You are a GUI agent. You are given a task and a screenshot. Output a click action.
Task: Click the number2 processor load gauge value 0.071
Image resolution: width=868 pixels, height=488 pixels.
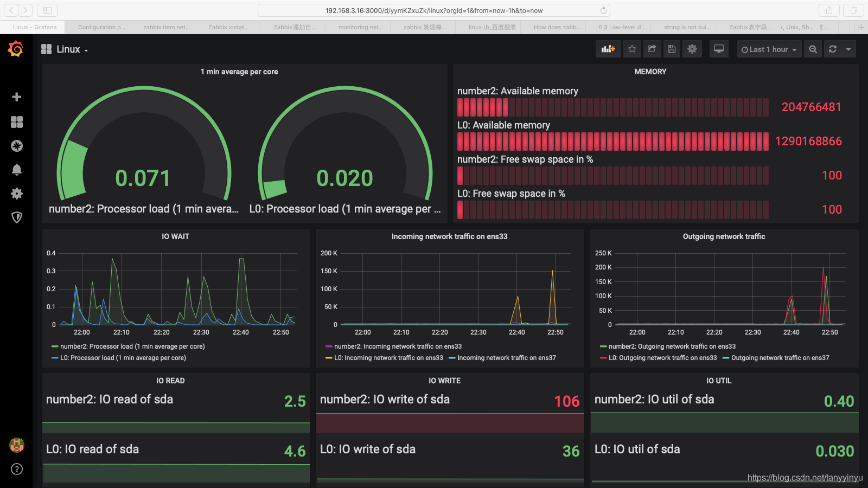tap(143, 178)
